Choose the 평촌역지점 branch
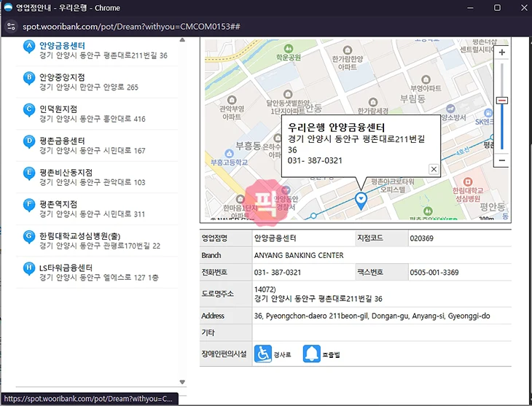 (x=58, y=204)
